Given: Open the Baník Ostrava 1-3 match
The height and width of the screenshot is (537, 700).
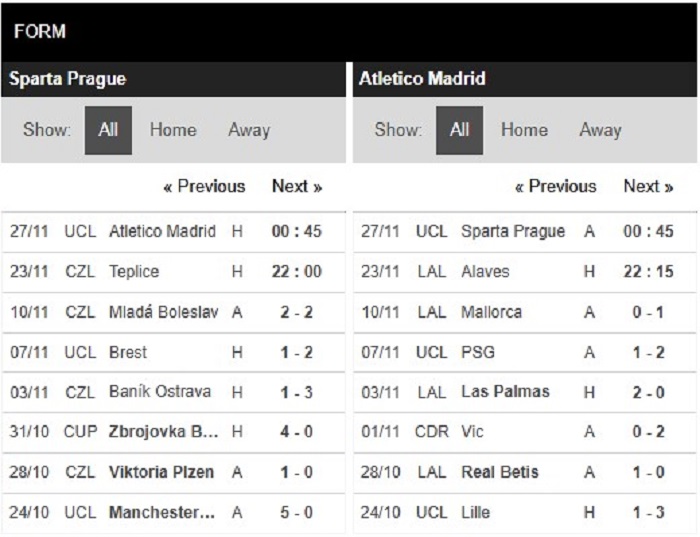Looking at the screenshot, I should [173, 392].
